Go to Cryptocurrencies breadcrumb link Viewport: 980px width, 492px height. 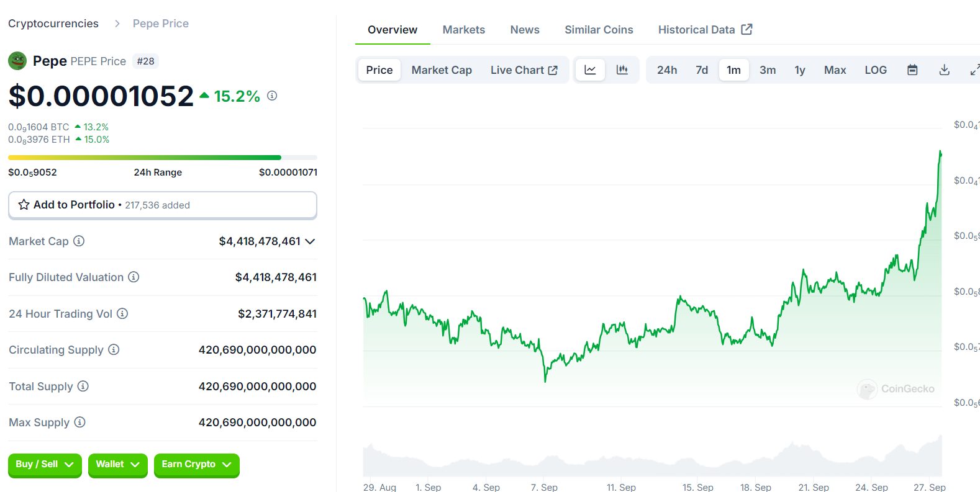(x=53, y=24)
